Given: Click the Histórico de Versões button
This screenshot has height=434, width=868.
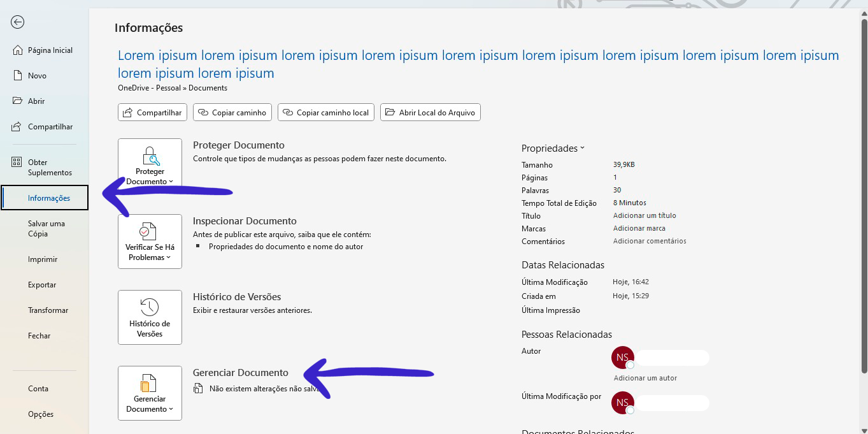Looking at the screenshot, I should tap(150, 317).
